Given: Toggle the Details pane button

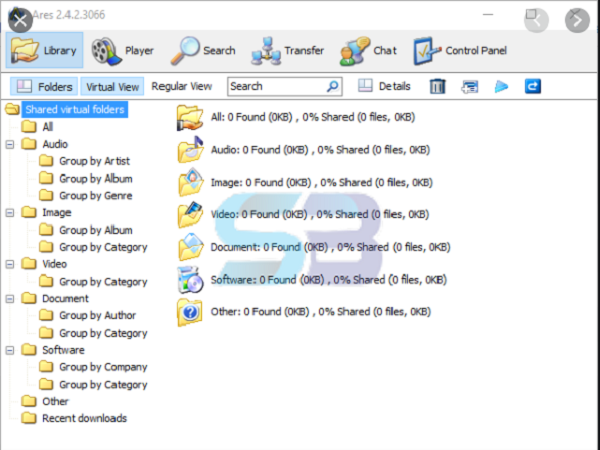Looking at the screenshot, I should click(384, 86).
